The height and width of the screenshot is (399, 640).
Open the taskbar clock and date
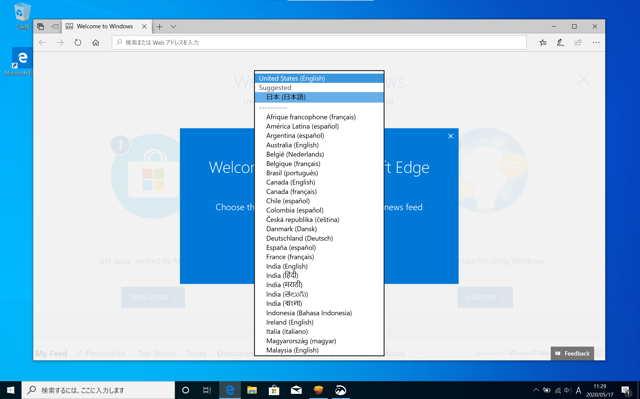600,390
